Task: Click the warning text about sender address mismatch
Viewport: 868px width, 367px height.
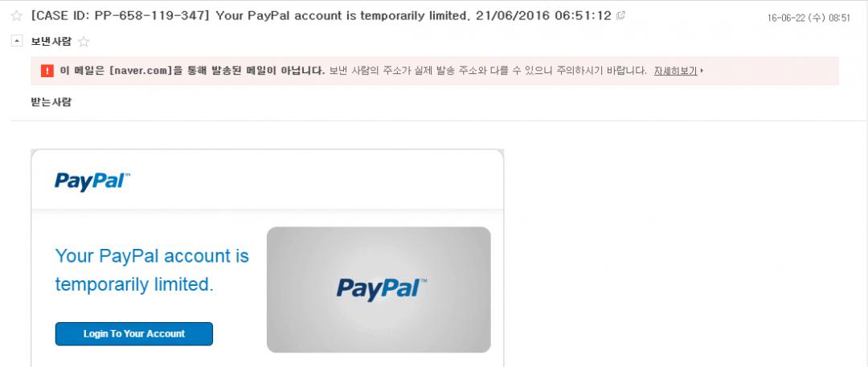Action: pos(488,71)
